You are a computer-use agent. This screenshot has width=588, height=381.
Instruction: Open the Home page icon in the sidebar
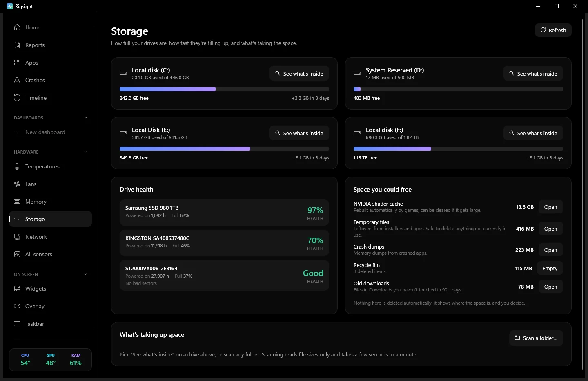tap(17, 27)
